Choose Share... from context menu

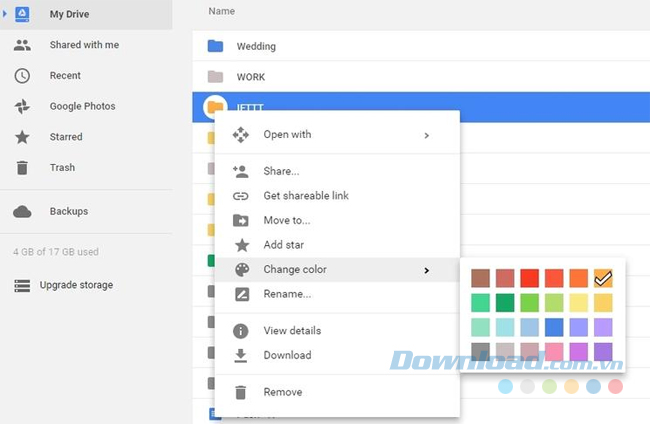point(337,171)
